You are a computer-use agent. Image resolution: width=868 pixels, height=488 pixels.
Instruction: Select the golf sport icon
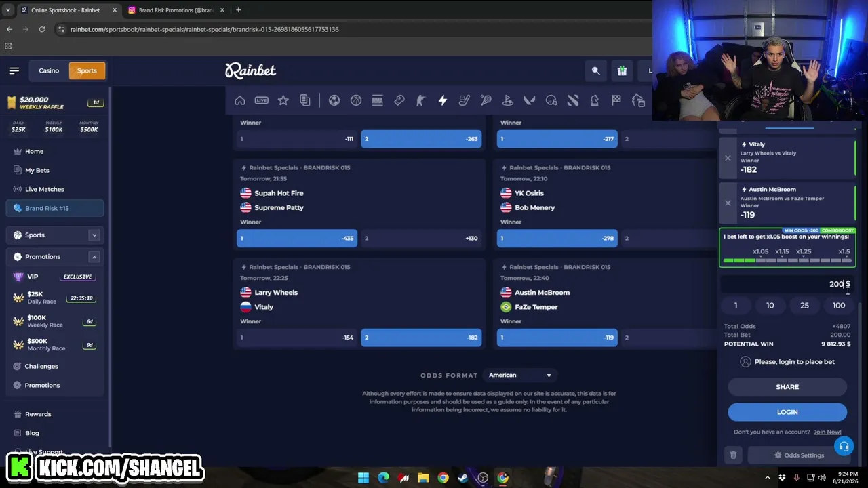coord(508,100)
